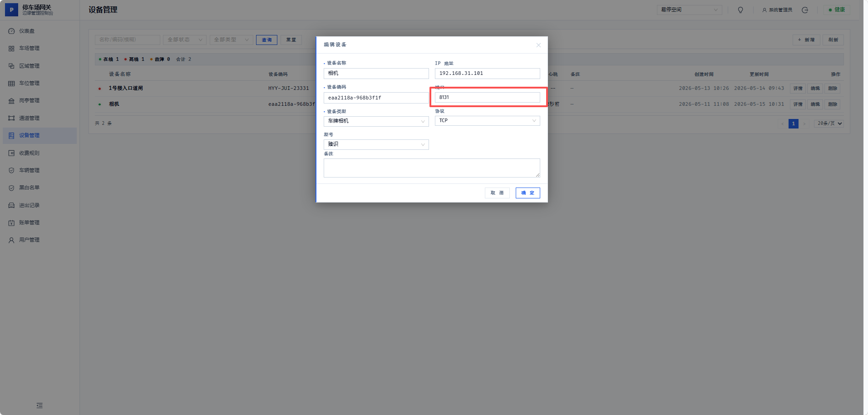This screenshot has width=868, height=415.
Task: Open the 易停空间 workspace dropdown
Action: point(689,10)
